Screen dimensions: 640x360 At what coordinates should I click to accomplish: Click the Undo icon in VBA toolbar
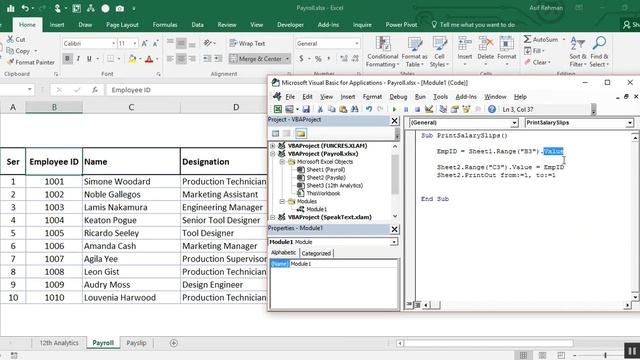point(369,109)
